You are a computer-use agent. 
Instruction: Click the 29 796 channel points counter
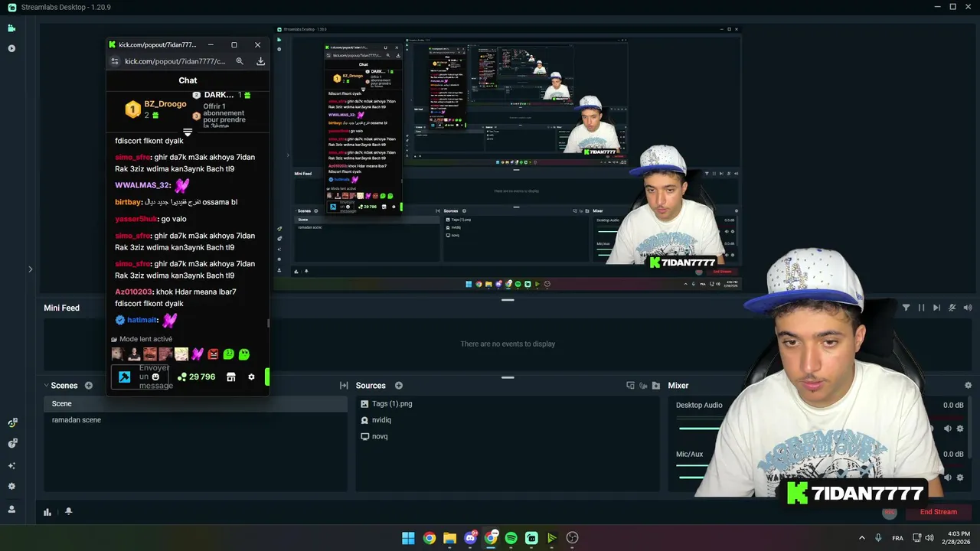click(x=196, y=377)
